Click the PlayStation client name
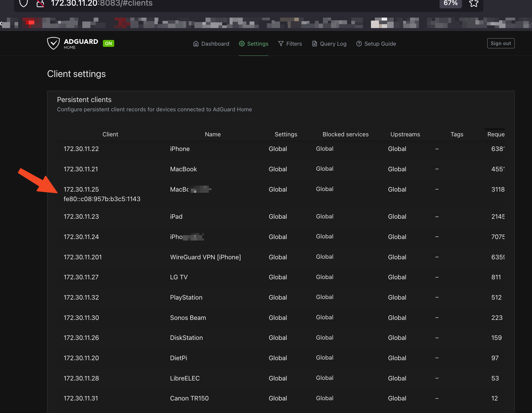The height and width of the screenshot is (413, 532). coord(186,298)
